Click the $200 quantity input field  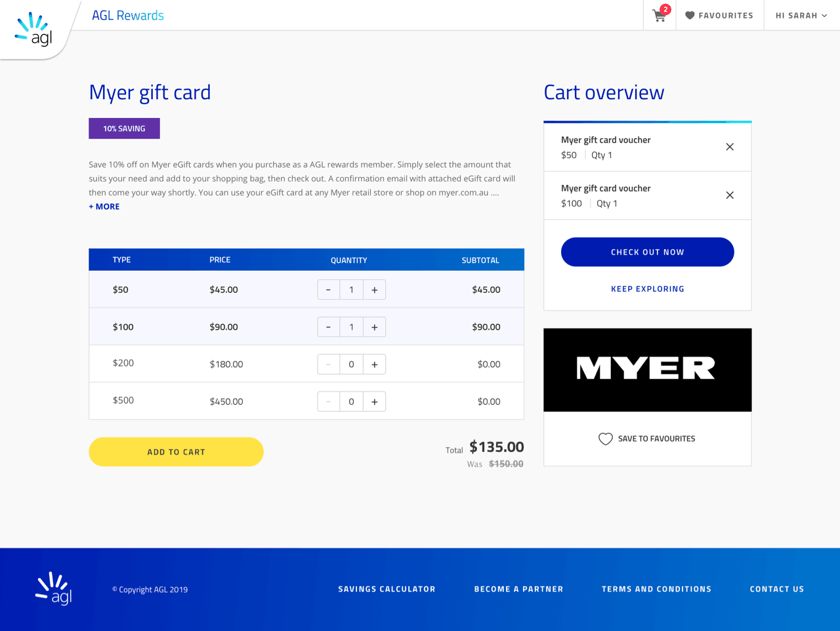[x=351, y=365]
